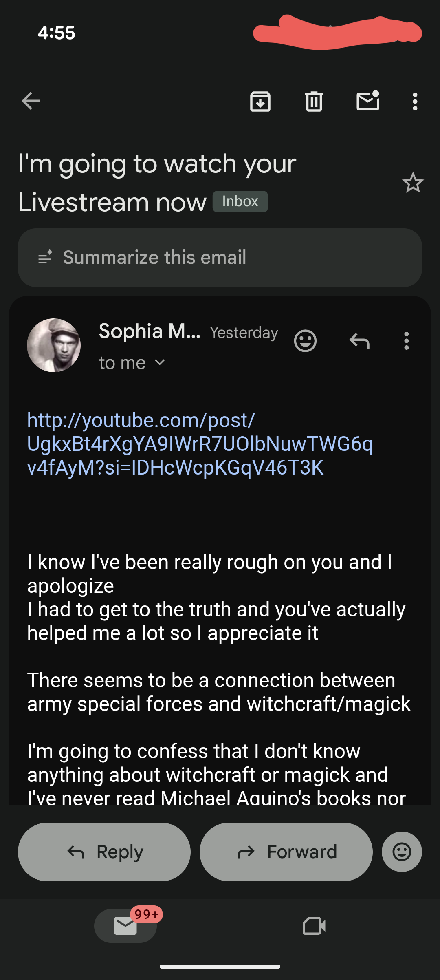This screenshot has height=980, width=440.
Task: Open the message's three-dot options menu
Action: pyautogui.click(x=406, y=341)
